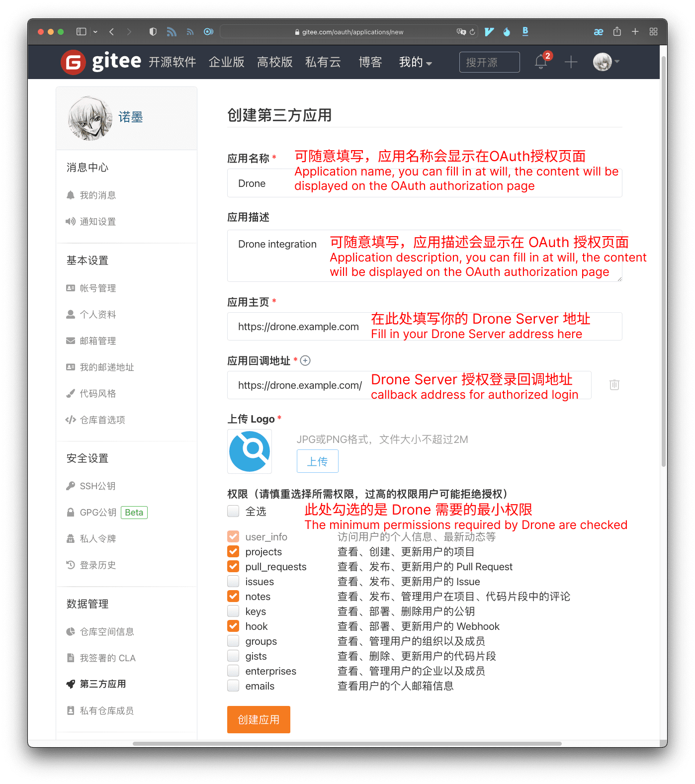This screenshot has width=695, height=784.
Task: Uncheck the projects permission checkbox
Action: pyautogui.click(x=233, y=551)
